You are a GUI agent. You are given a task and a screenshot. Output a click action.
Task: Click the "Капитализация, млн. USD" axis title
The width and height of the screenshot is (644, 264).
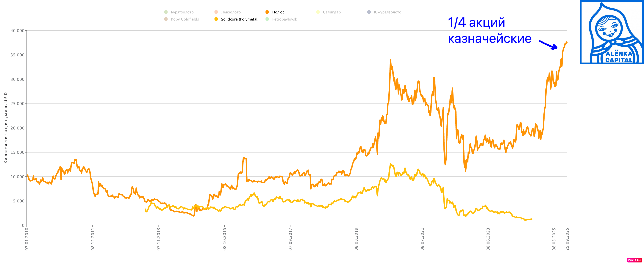tap(6, 127)
